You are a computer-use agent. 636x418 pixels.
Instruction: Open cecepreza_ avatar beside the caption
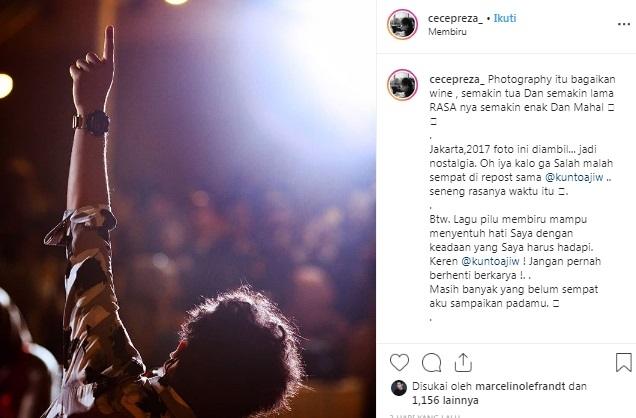pyautogui.click(x=402, y=84)
